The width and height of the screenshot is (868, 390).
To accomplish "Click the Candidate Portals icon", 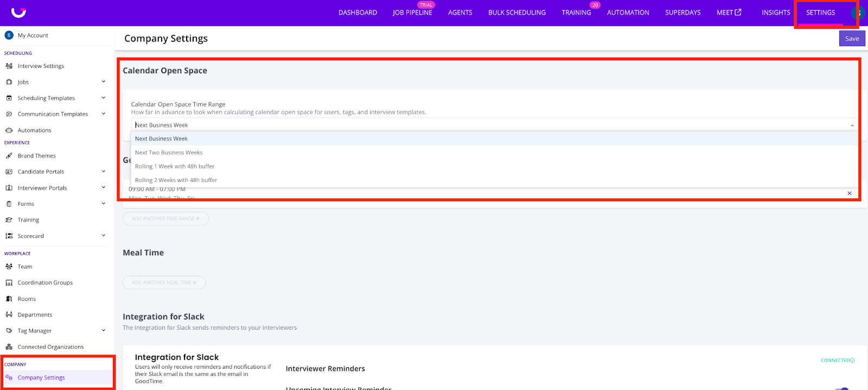I will point(9,172).
